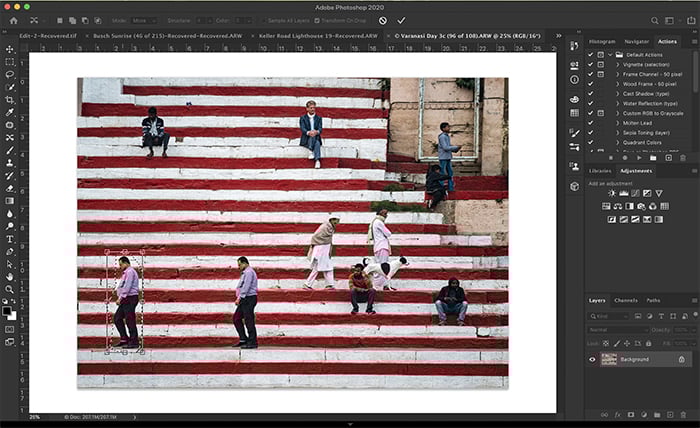Screen dimensions: 700x428
Task: Switch to the Libraries tab
Action: click(600, 171)
